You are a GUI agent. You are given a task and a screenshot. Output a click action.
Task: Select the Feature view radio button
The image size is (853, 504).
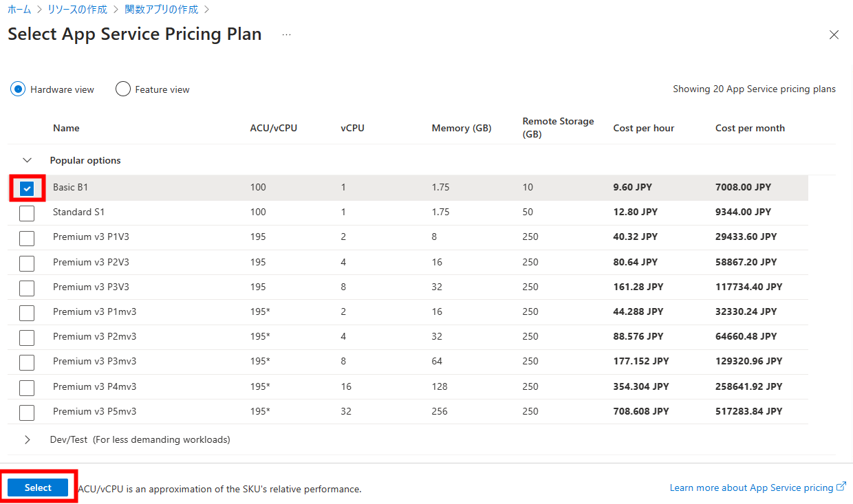(x=123, y=89)
